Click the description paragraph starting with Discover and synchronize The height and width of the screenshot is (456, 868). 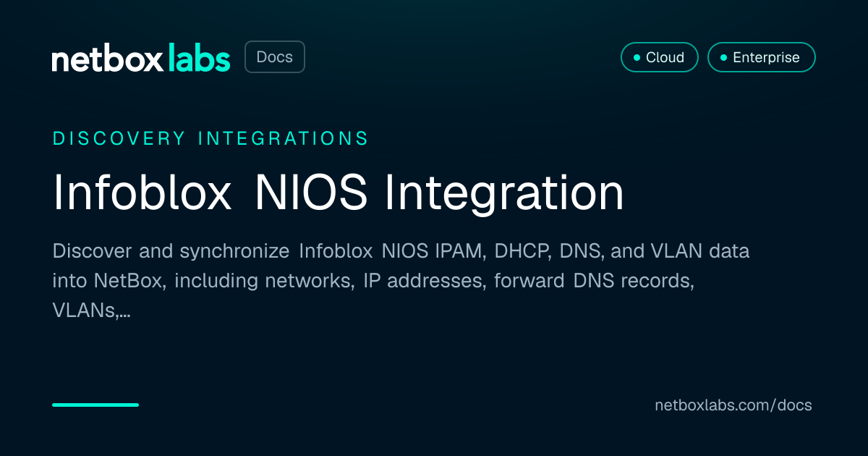coord(401,282)
